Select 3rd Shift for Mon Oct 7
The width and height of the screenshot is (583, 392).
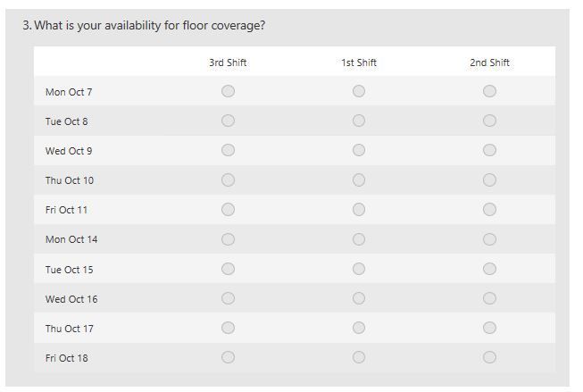(228, 91)
